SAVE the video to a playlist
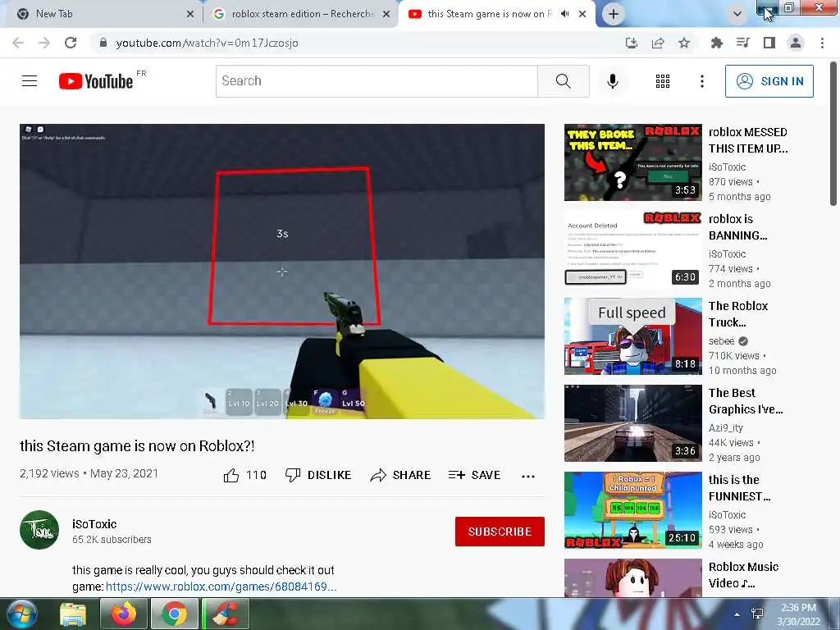 (x=475, y=475)
